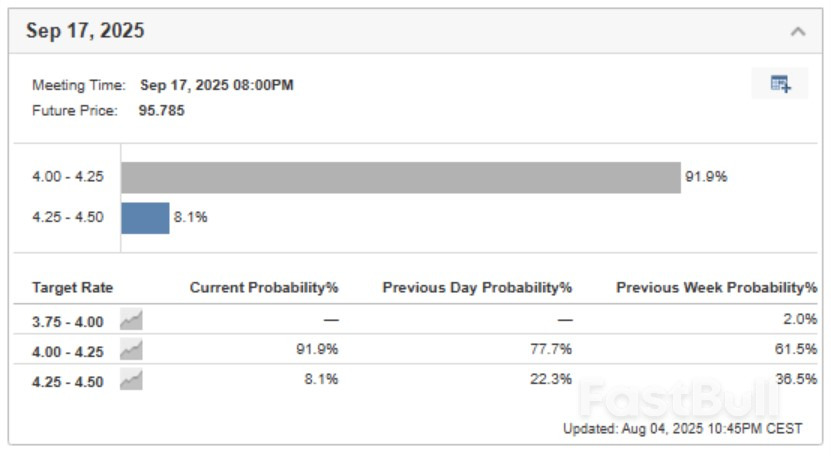Click the blue 8.1% probability bar
Image resolution: width=831 pixels, height=456 pixels.
pyautogui.click(x=145, y=218)
